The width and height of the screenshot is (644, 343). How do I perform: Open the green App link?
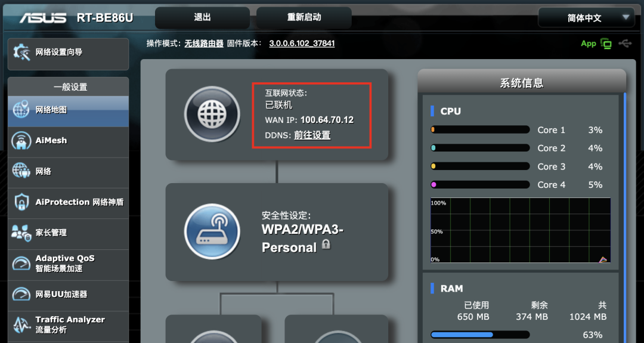point(588,44)
